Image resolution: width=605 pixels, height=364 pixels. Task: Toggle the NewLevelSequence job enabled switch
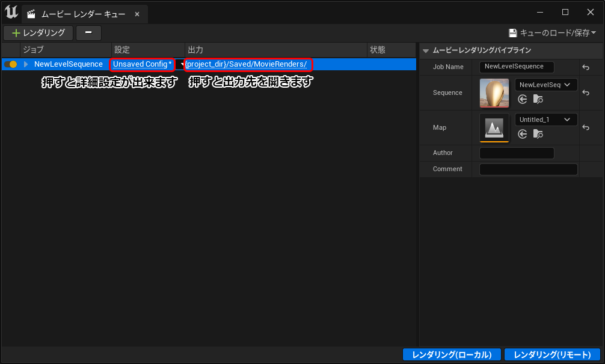(x=10, y=64)
